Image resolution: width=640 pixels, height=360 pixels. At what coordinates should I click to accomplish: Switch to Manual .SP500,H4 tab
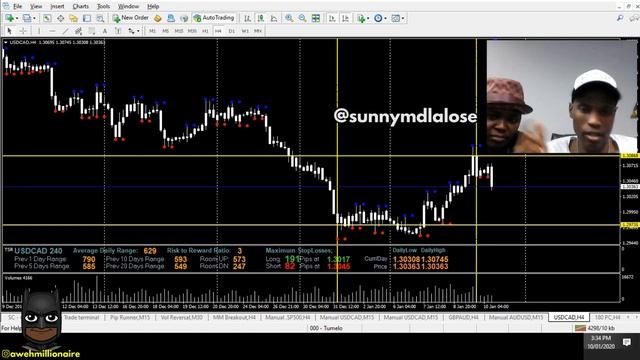point(287,317)
